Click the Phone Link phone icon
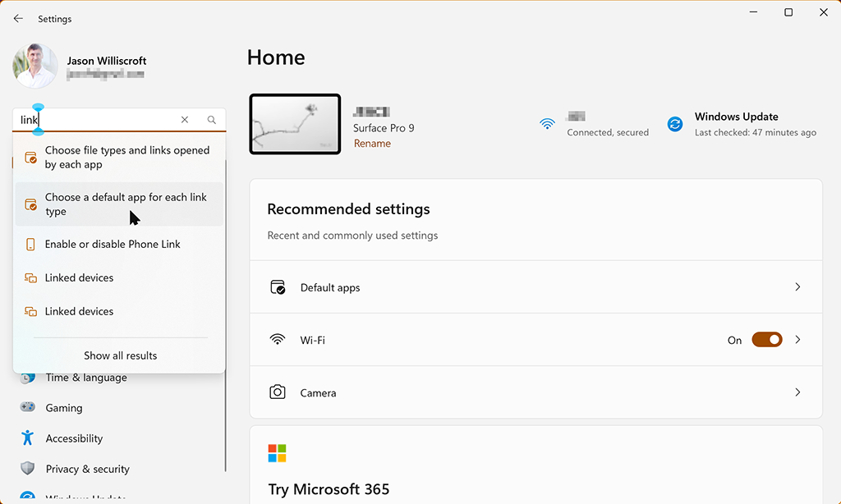Screen dimensions: 841x504 [30, 245]
